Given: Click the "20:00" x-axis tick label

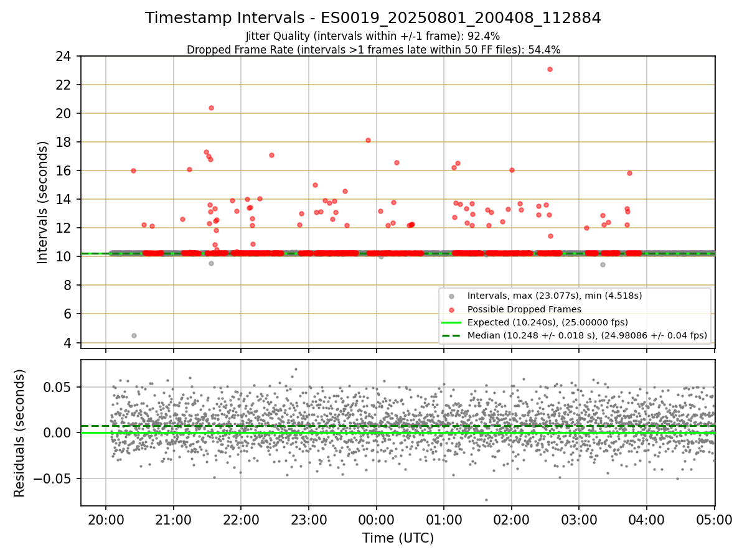Looking at the screenshot, I should tap(106, 519).
